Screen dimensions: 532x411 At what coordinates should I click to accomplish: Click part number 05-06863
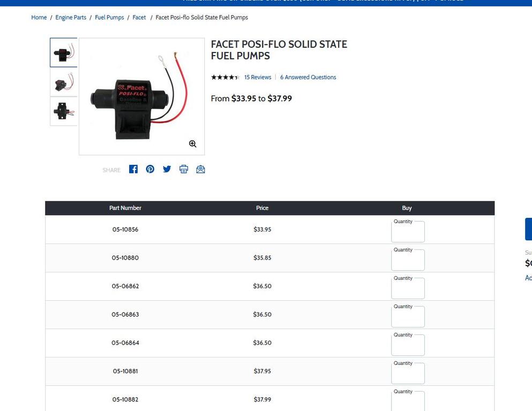click(125, 315)
